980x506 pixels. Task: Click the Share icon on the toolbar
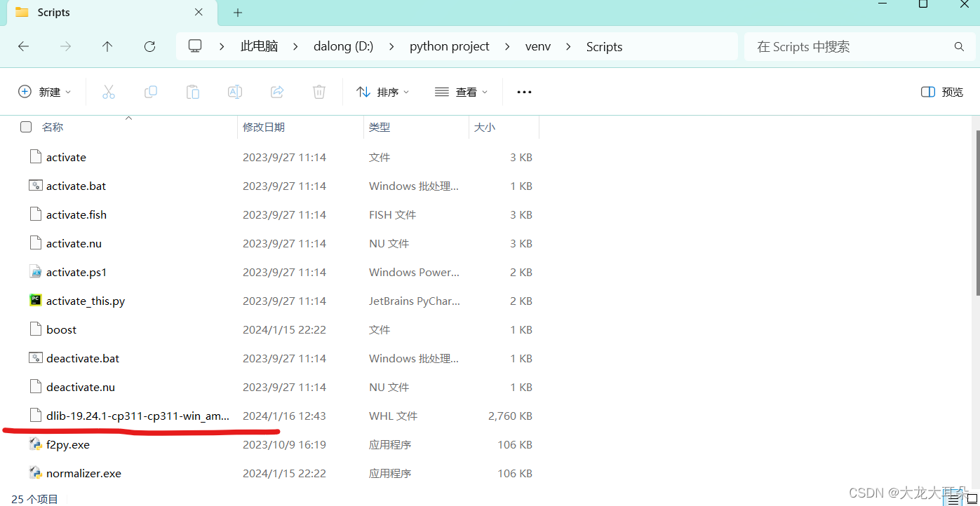276,91
